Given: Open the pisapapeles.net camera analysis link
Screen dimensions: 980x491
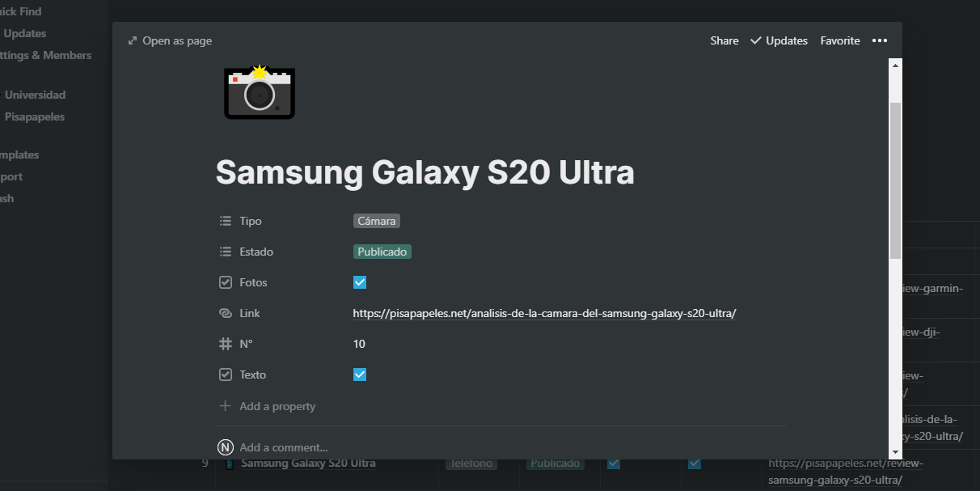Looking at the screenshot, I should click(544, 313).
